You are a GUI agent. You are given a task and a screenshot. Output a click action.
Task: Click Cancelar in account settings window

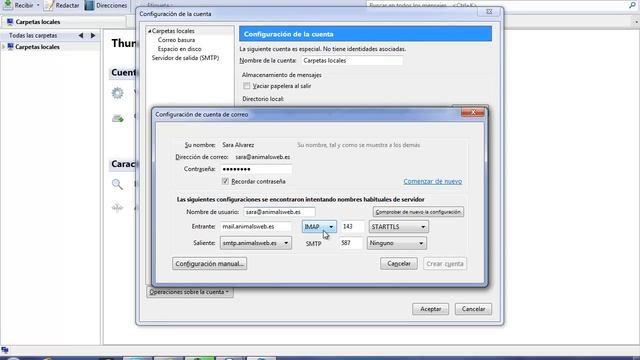(x=473, y=309)
